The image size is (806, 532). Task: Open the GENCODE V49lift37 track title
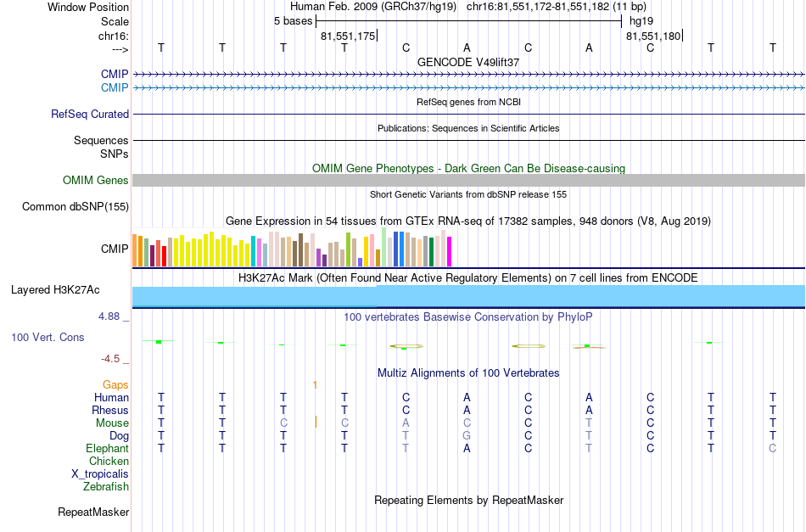pyautogui.click(x=468, y=62)
